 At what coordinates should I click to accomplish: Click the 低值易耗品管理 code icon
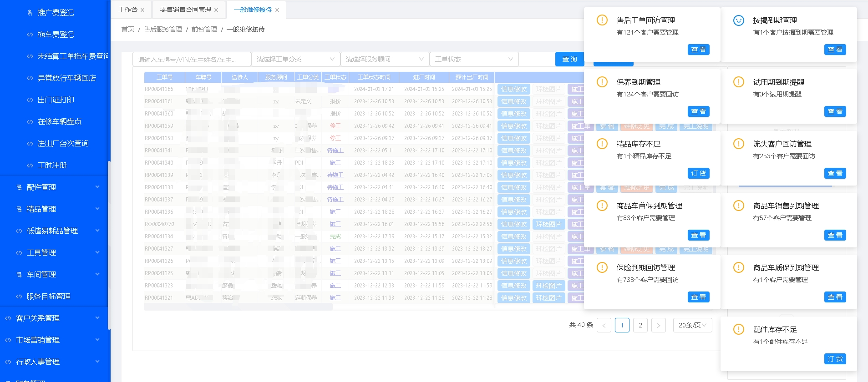coord(19,231)
